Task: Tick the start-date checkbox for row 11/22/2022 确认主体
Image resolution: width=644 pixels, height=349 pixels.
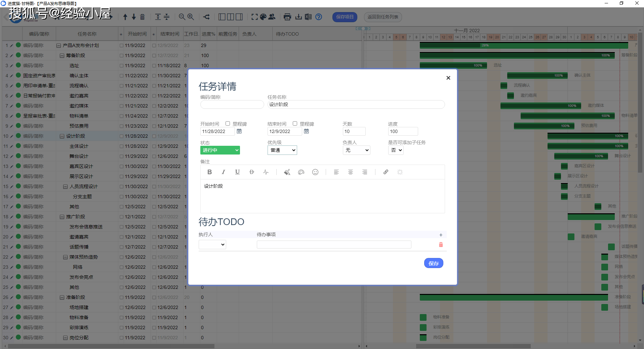Action: pyautogui.click(x=121, y=76)
